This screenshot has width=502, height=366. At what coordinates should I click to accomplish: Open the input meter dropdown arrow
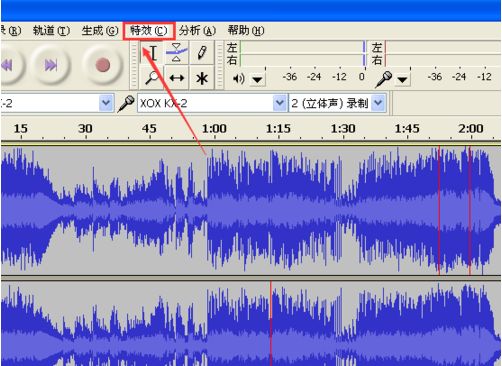pos(402,79)
